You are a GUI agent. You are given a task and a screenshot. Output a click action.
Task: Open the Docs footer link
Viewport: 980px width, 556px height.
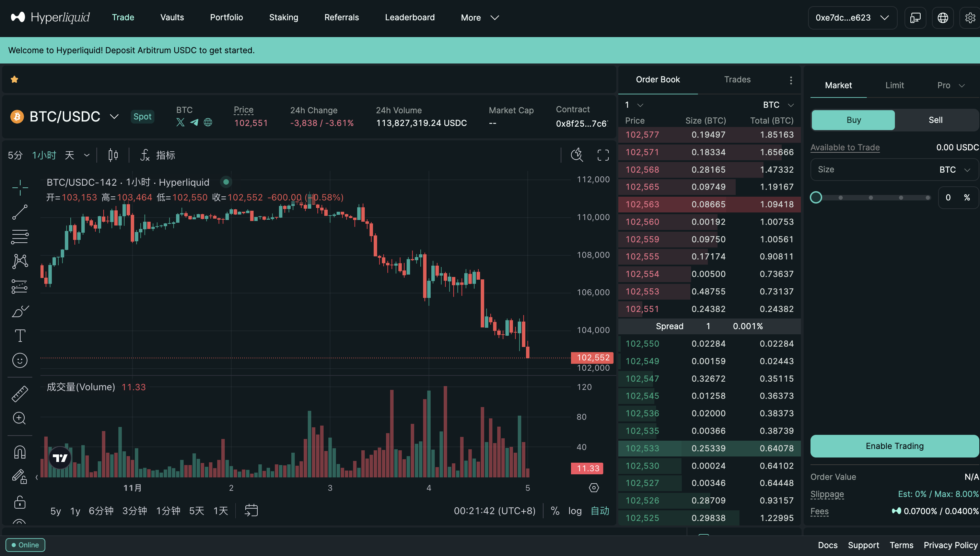(827, 545)
